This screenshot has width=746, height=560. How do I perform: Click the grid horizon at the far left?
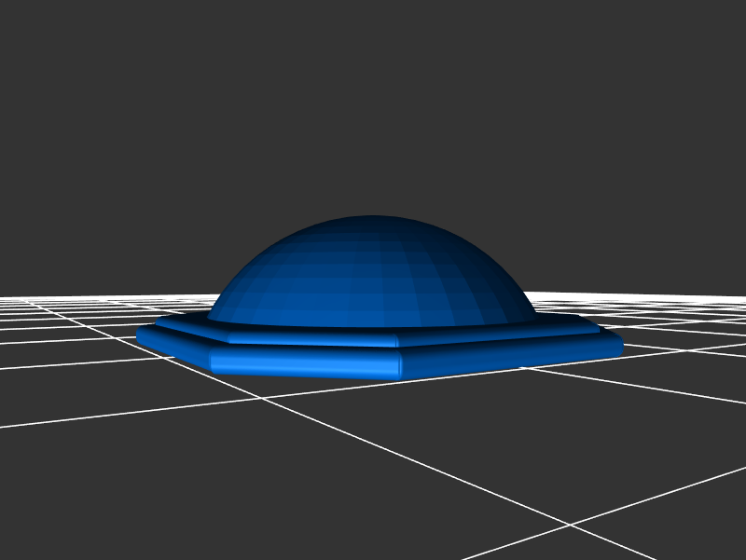click(9, 298)
